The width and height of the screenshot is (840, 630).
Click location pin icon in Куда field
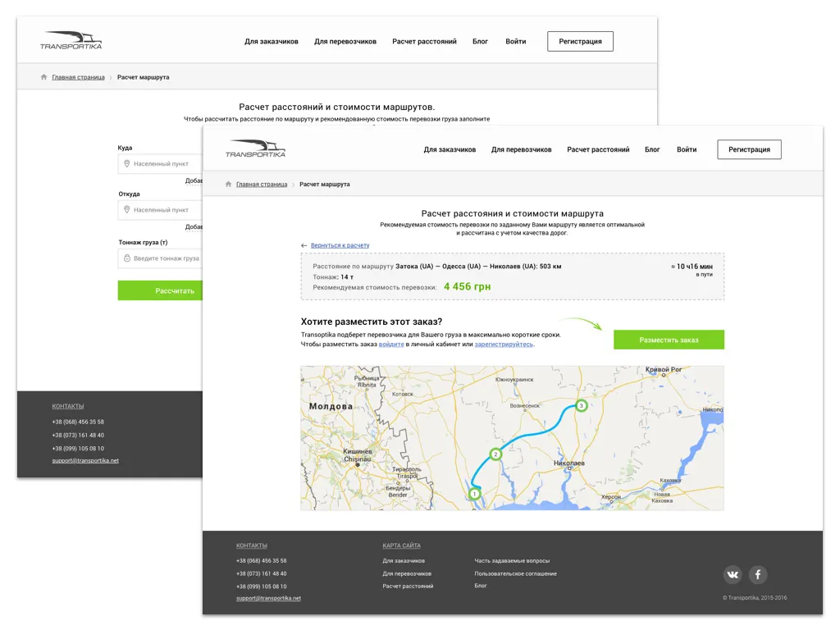127,164
